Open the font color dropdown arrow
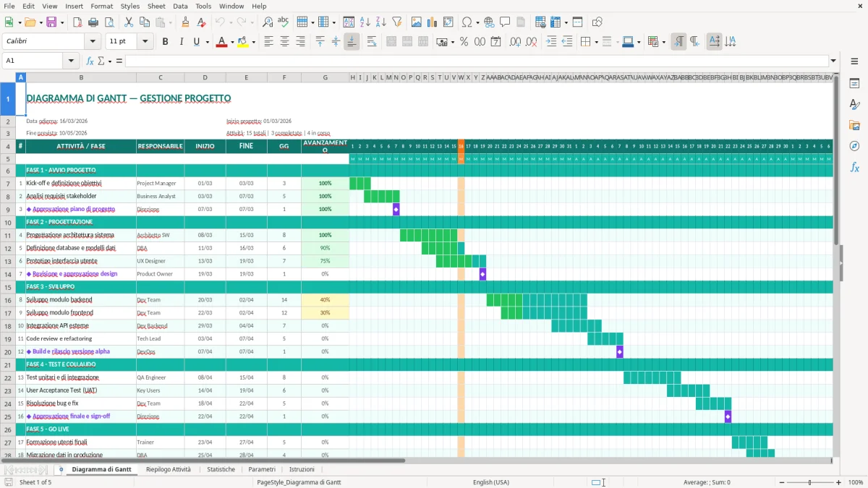Viewport: 868px width, 488px height. [231, 42]
